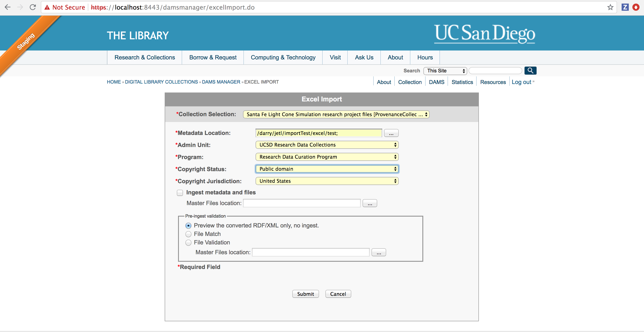Image resolution: width=644 pixels, height=332 pixels.
Task: Open the This Site search scope selector
Action: click(445, 71)
